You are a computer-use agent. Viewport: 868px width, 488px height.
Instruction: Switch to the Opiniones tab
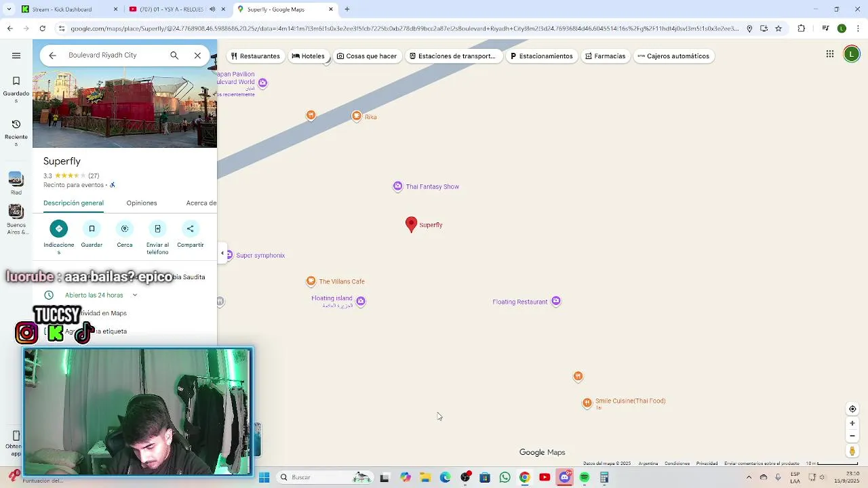click(x=142, y=203)
